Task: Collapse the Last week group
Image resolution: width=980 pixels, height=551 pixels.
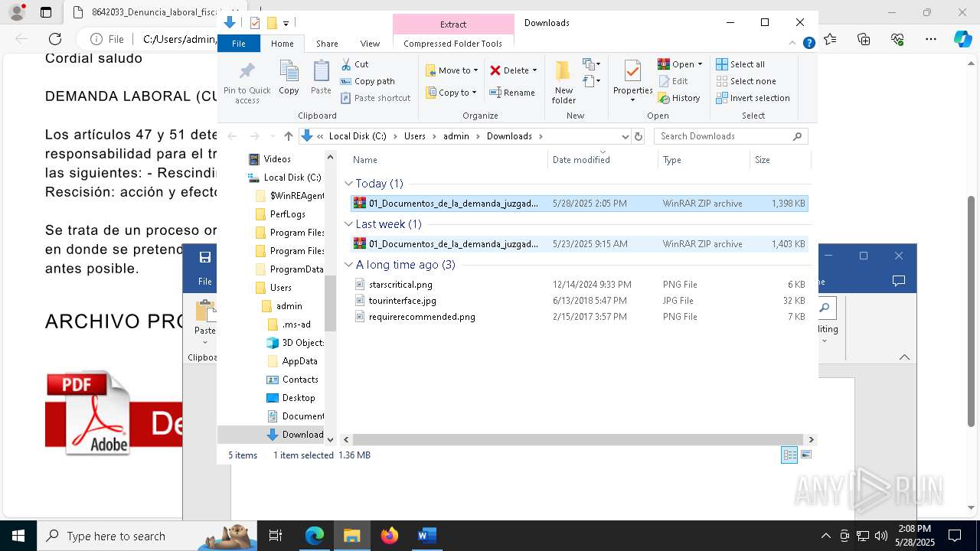Action: coord(348,224)
